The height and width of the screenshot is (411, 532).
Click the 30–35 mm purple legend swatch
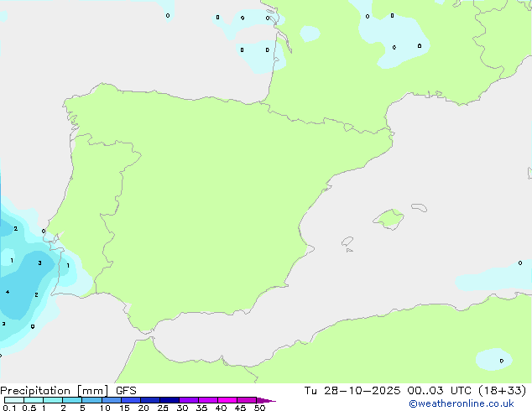click(188, 400)
